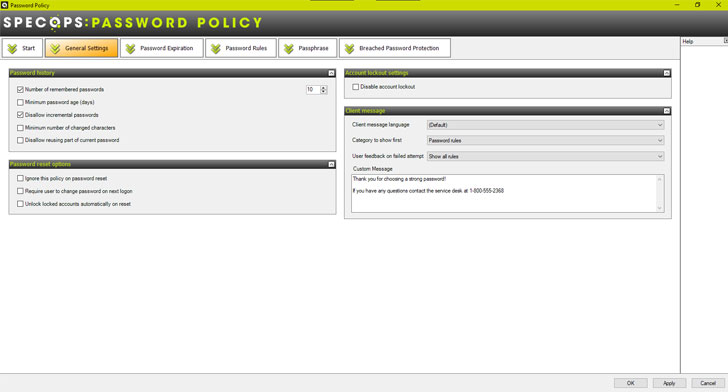Viewport: 728px width, 392px height.
Task: Open the Client message language dropdown
Action: point(545,125)
